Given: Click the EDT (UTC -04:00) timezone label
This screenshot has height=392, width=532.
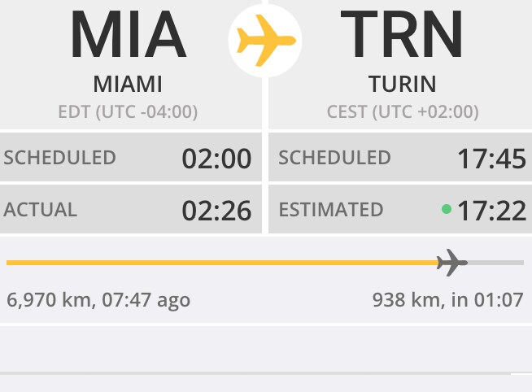Looking at the screenshot, I should [128, 112].
